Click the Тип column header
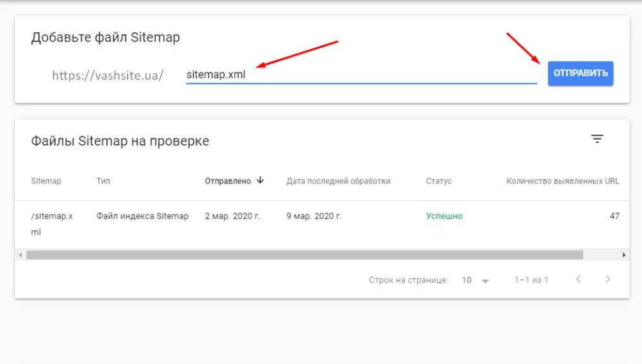 tap(103, 181)
